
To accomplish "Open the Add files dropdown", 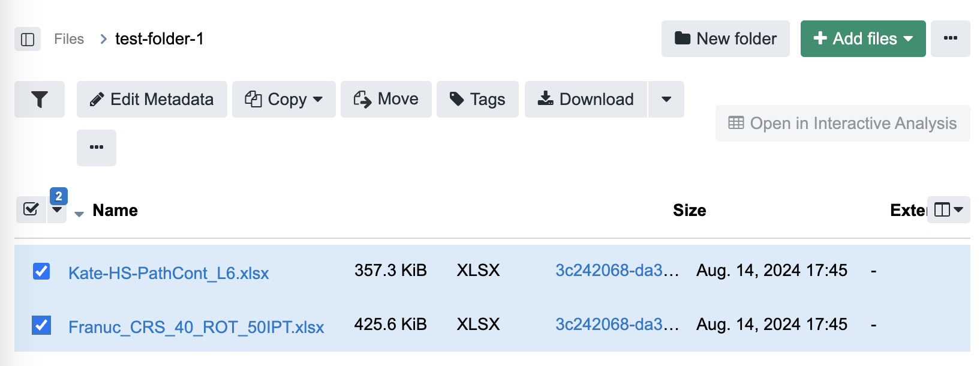I will click(863, 39).
